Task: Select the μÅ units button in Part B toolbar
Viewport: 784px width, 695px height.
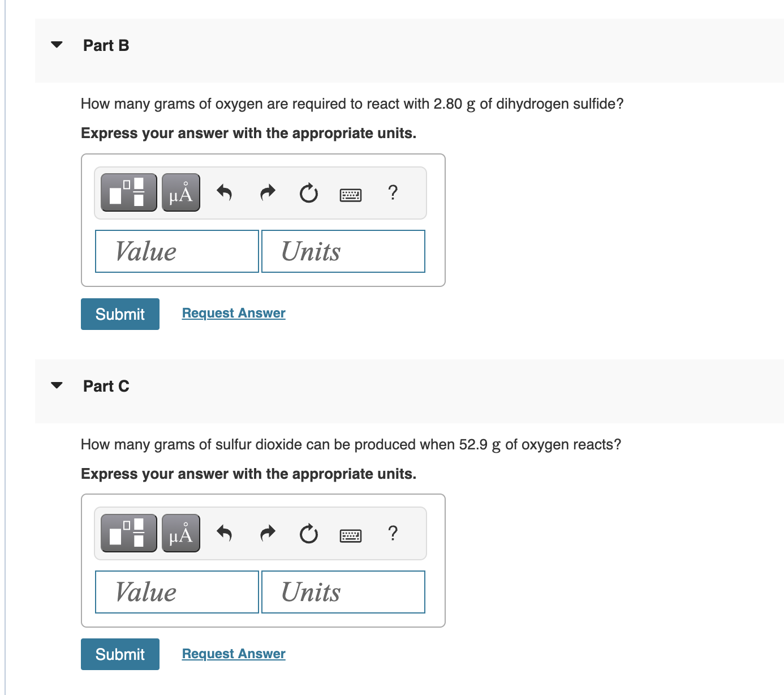Action: 180,192
